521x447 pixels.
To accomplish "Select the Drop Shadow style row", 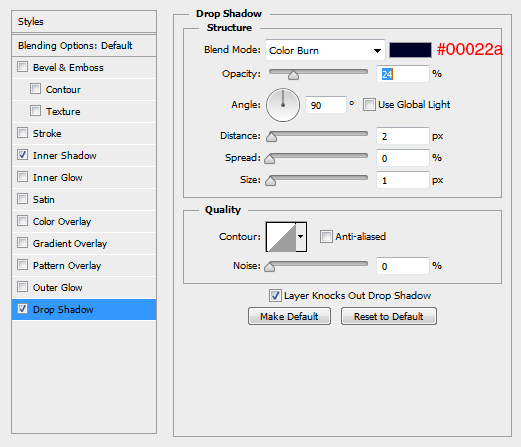I will point(84,309).
